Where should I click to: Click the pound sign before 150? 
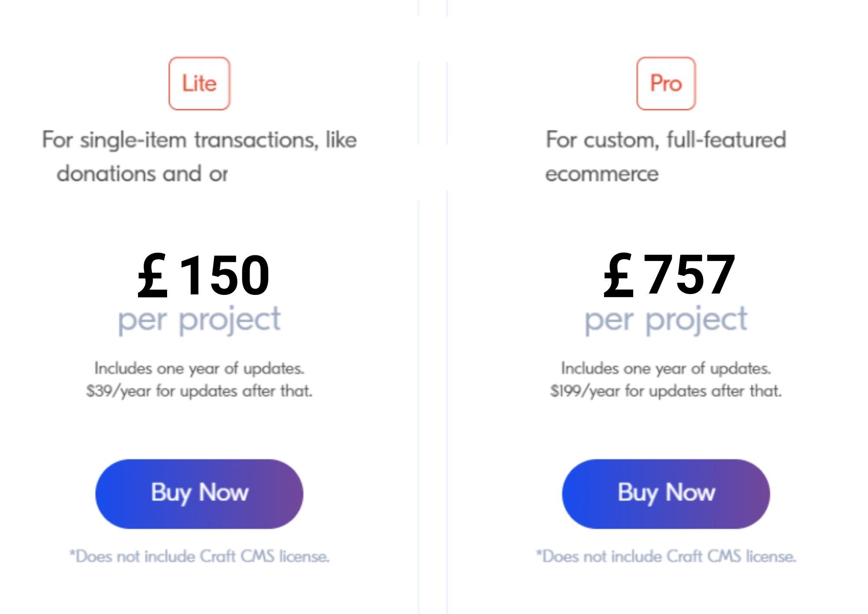click(152, 276)
